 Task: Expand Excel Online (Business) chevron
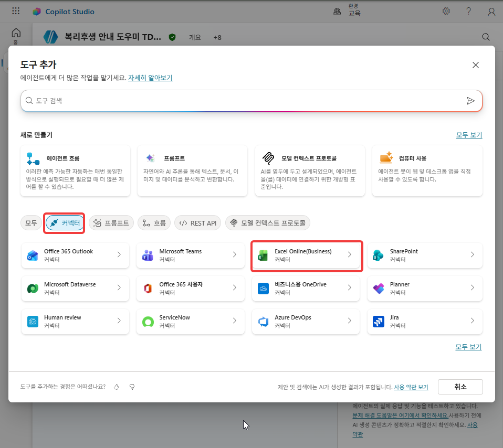pos(350,254)
